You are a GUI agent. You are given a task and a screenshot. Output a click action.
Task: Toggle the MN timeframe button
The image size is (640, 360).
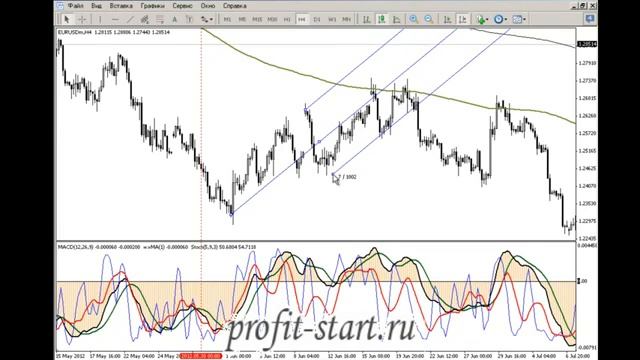[x=347, y=19]
